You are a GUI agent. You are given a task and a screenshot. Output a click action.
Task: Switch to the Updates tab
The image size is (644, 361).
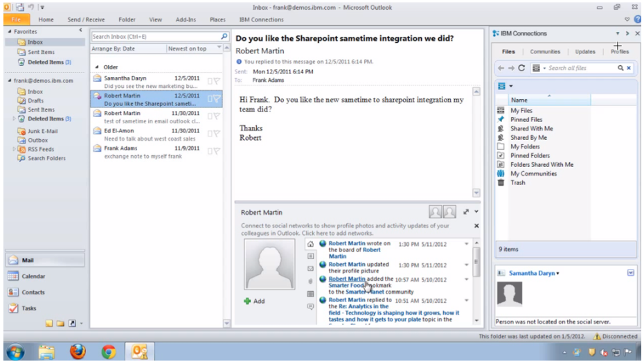coord(585,51)
